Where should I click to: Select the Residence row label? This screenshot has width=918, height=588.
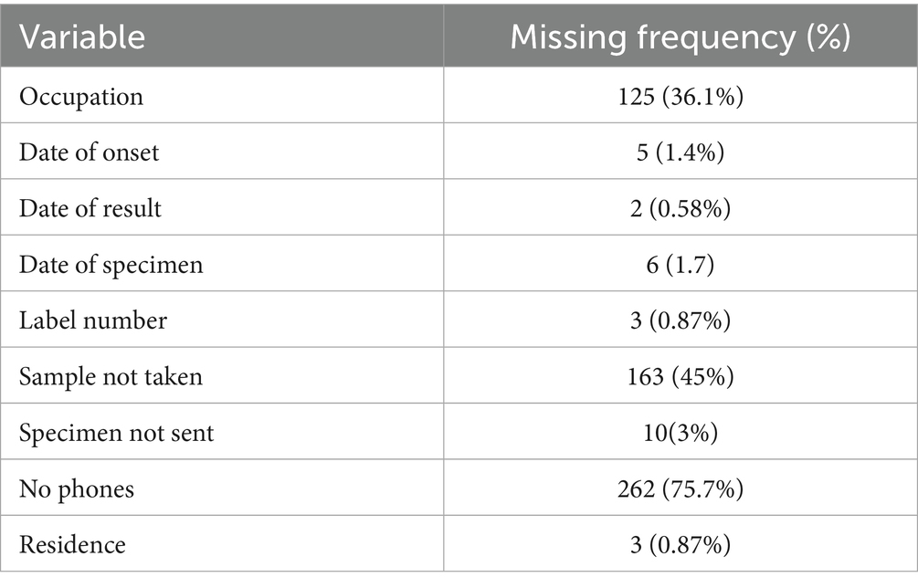pyautogui.click(x=73, y=545)
